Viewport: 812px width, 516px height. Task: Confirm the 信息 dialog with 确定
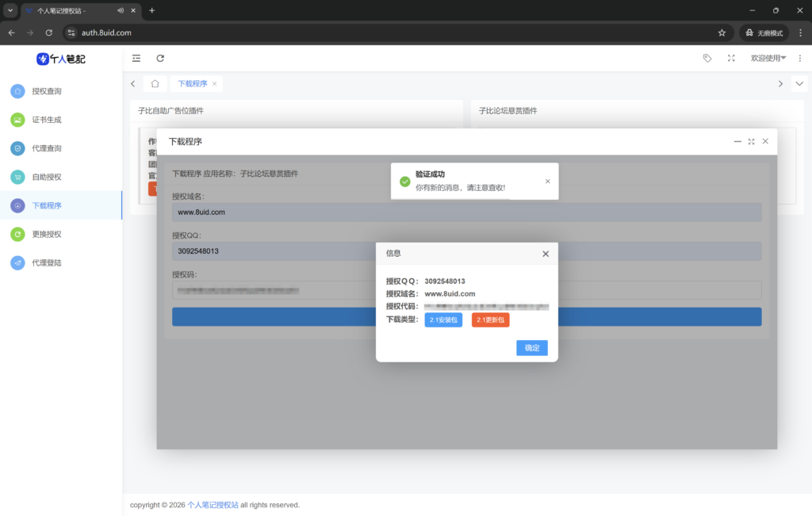[x=532, y=348]
